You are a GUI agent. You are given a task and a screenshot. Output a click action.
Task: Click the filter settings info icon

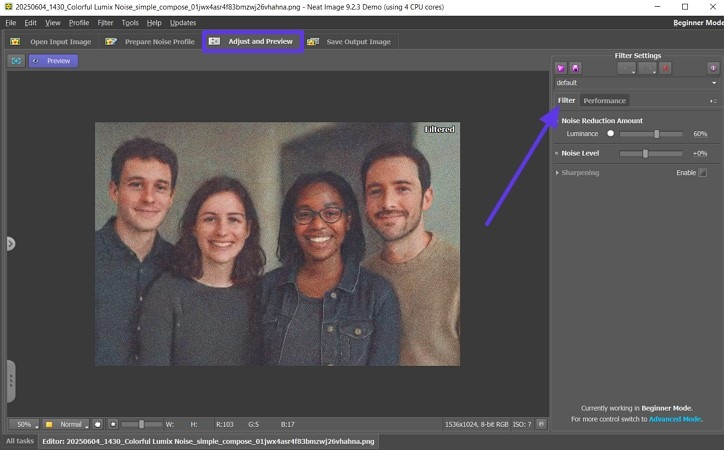(x=713, y=68)
